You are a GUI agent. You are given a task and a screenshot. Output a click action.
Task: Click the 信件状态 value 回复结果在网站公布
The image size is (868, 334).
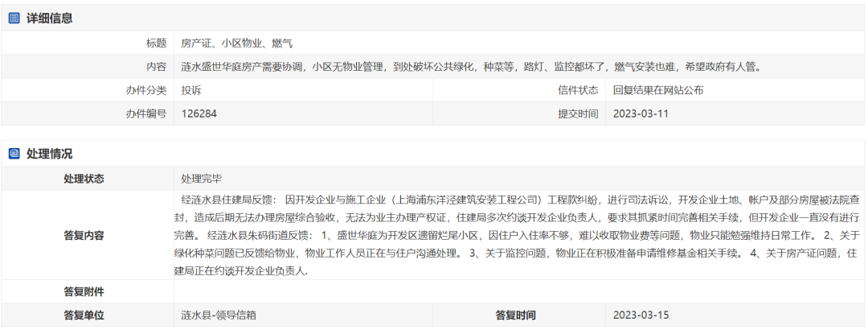657,90
